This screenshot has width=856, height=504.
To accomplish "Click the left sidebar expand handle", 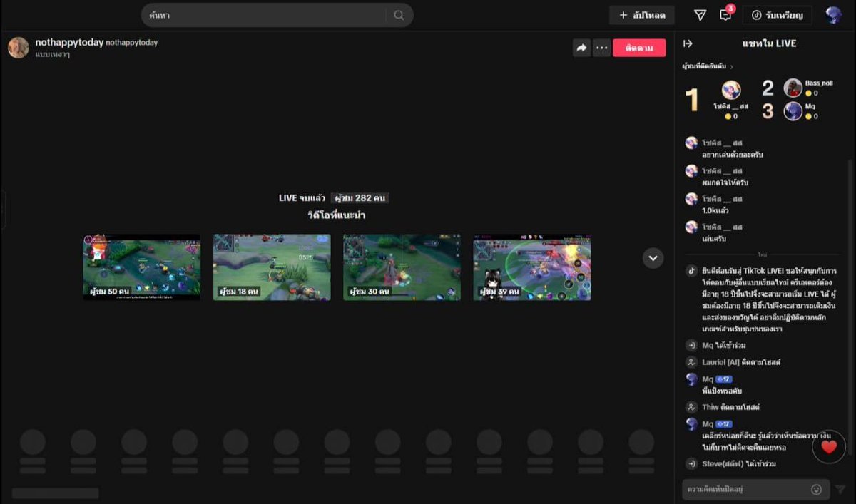I will (3, 210).
